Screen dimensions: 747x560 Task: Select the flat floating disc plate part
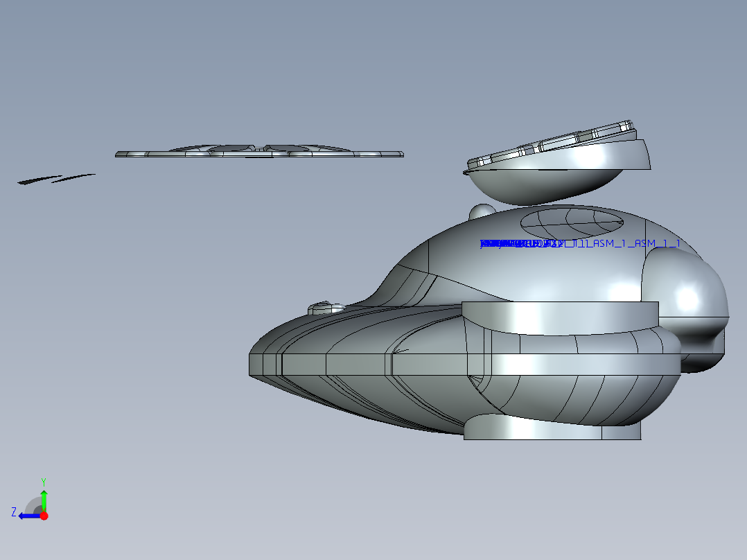click(259, 152)
